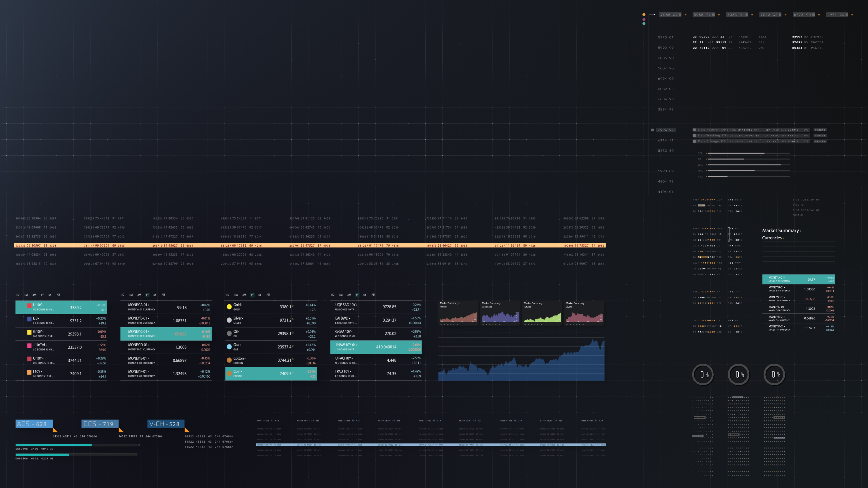868x488 pixels.
Task: Open the small Market Summary Currencies thumbnail chart
Action: click(500, 313)
